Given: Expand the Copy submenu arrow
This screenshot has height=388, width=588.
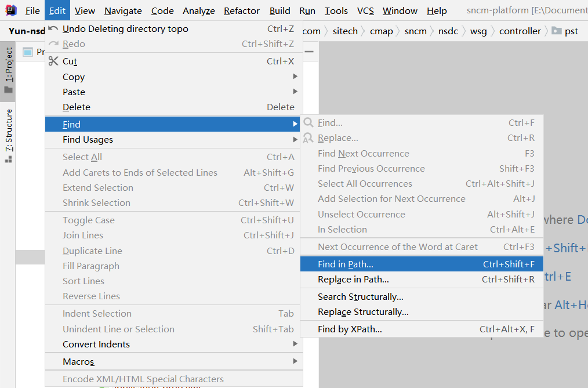Looking at the screenshot, I should (x=295, y=77).
